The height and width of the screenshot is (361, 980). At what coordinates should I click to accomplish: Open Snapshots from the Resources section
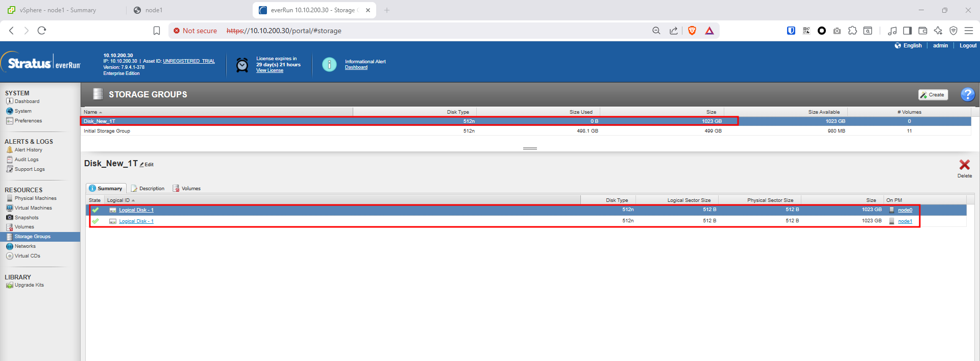(x=26, y=218)
